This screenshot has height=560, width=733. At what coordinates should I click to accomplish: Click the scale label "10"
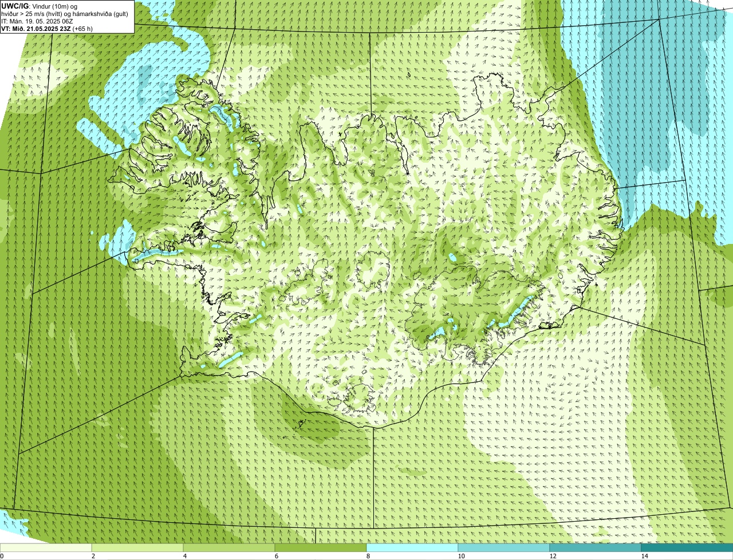461,556
